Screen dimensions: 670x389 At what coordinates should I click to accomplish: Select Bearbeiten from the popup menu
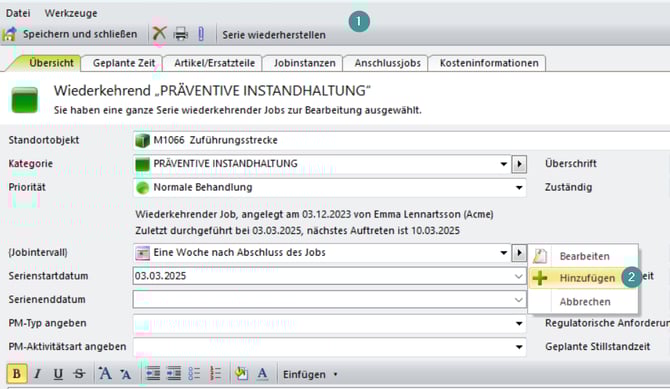[x=584, y=256]
